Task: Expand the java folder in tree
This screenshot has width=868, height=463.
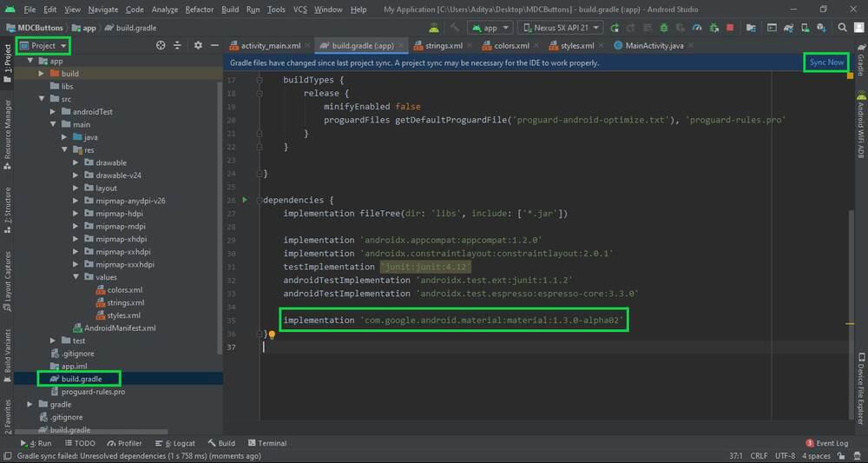Action: coord(65,137)
